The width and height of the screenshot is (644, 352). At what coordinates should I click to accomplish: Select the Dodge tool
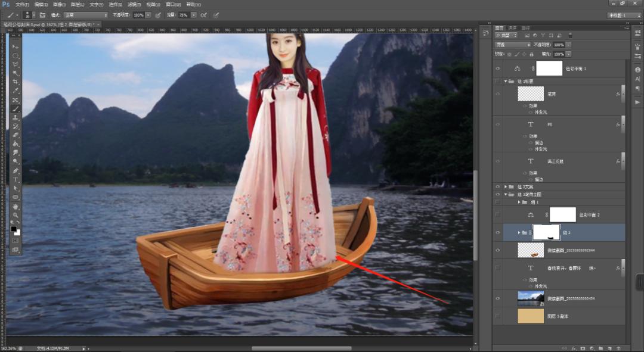(15, 161)
